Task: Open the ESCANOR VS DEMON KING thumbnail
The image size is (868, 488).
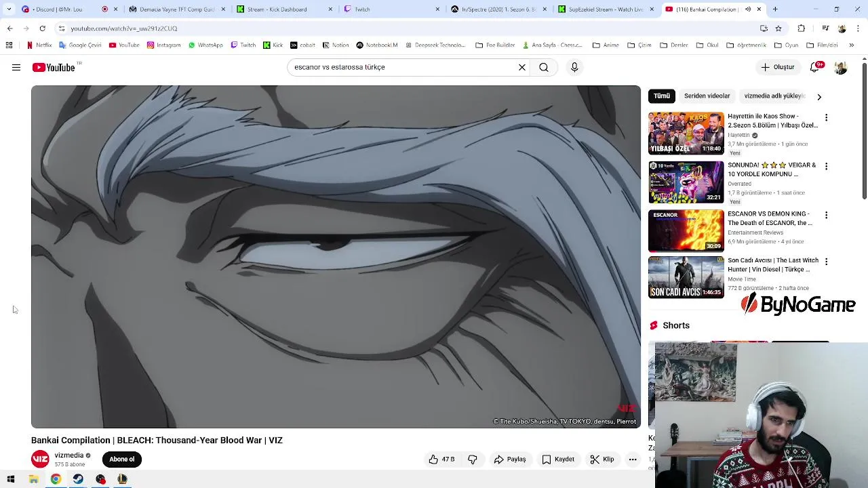Action: pyautogui.click(x=686, y=231)
